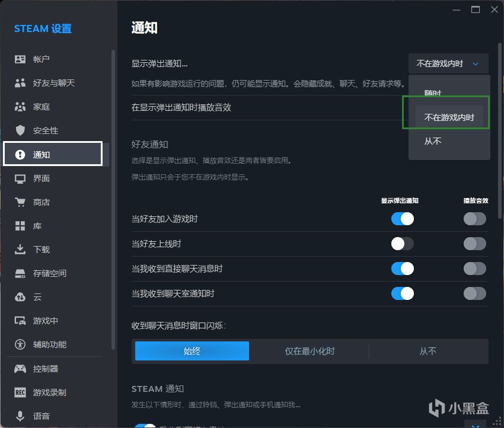The image size is (504, 428).
Task: Click the Store (商店) cart icon
Action: 20,202
